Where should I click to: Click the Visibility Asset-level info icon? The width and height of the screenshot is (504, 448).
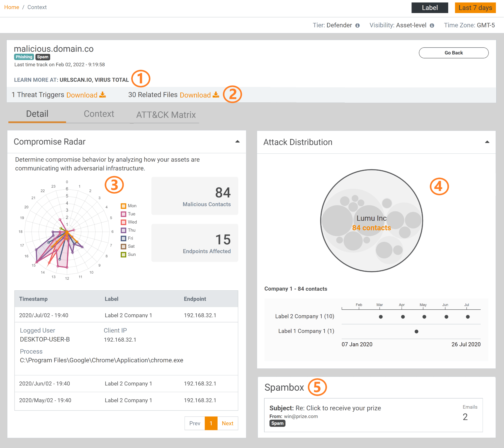432,25
